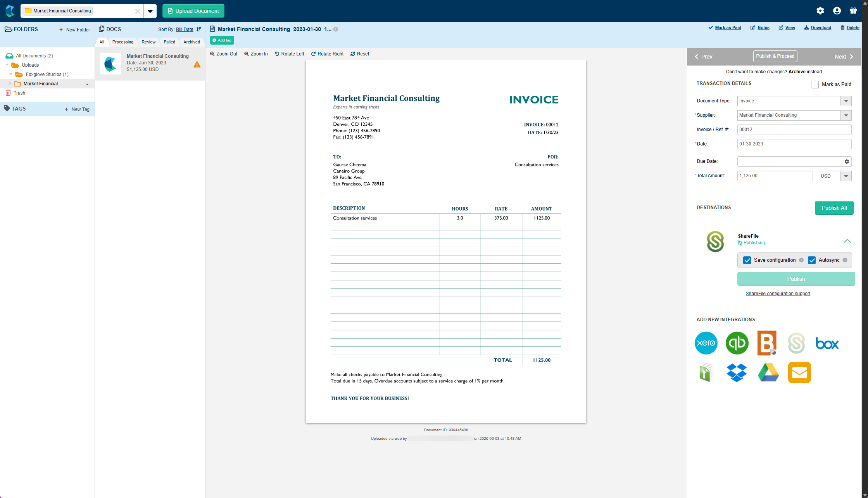Expand the Market Financial folder arrow
Viewport: 868px width, 498px height.
(10, 83)
